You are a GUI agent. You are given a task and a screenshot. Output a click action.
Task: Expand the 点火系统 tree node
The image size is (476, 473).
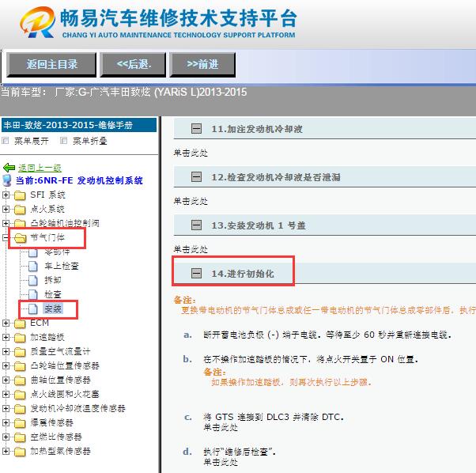(x=6, y=209)
